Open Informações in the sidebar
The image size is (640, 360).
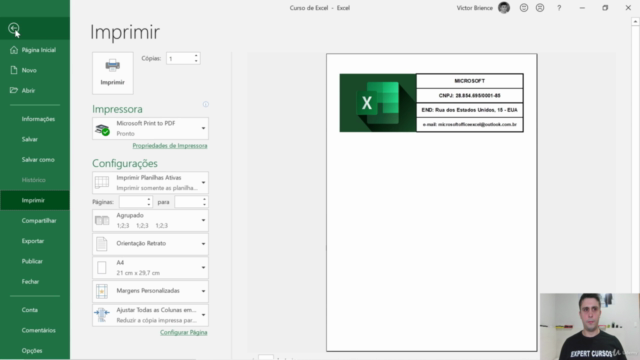tap(35, 119)
